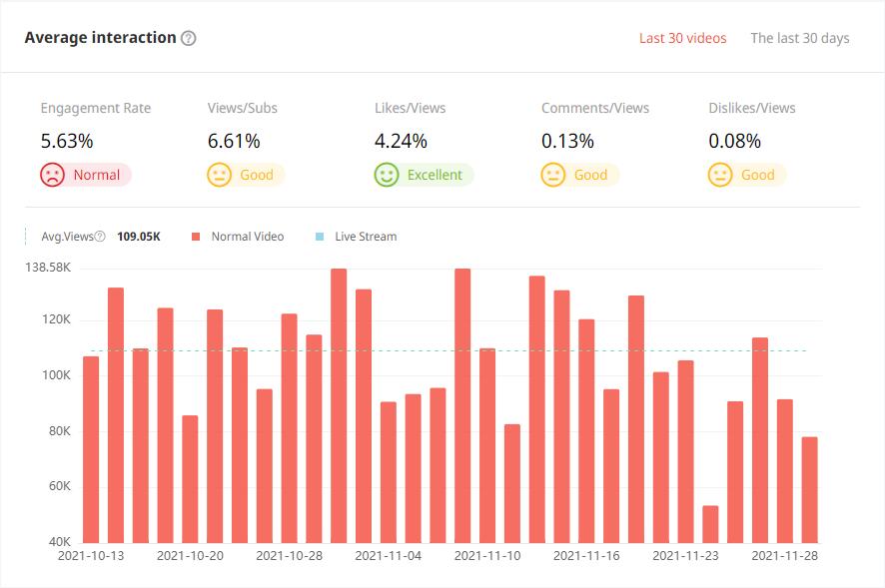Toggle the Normal Video legend series

(247, 237)
